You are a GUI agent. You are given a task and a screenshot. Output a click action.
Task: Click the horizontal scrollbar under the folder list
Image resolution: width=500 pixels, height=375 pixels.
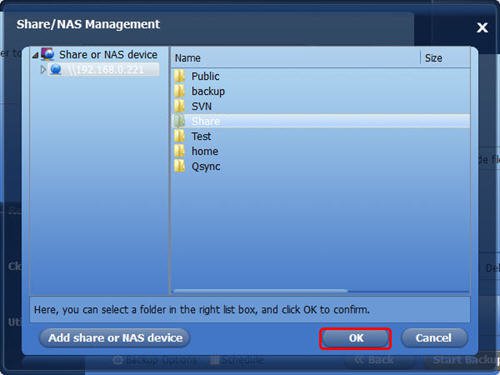[260, 291]
